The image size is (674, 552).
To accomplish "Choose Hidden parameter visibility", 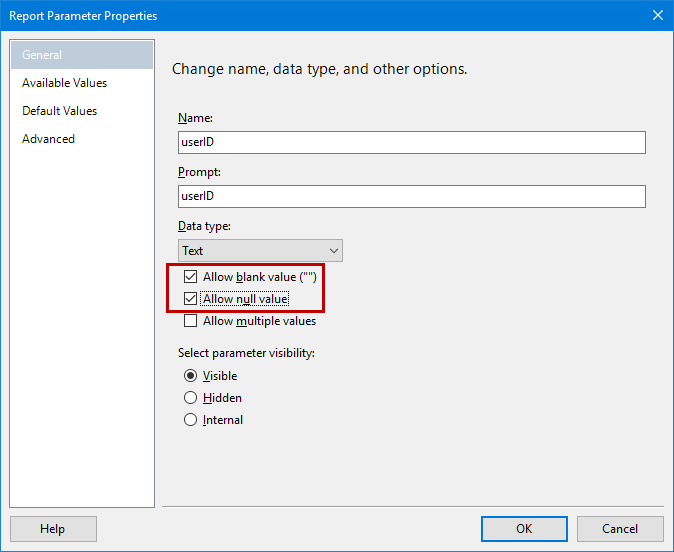I will point(191,398).
